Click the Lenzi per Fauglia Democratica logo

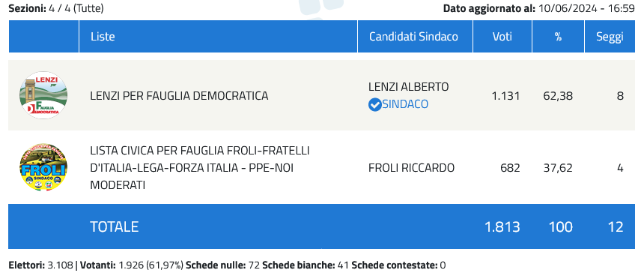(43, 95)
